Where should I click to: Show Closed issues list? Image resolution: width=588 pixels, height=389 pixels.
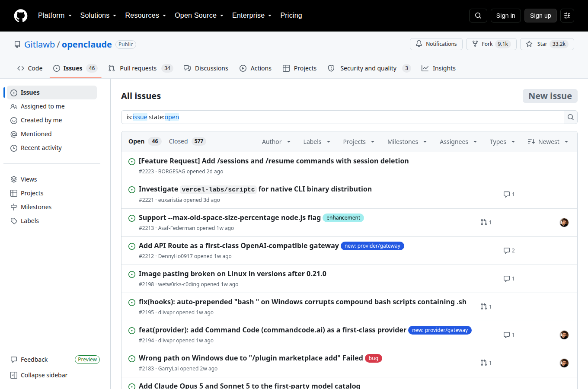(x=187, y=141)
